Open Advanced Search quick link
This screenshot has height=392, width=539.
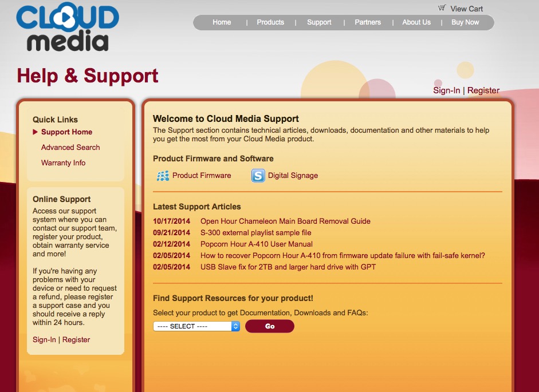click(x=70, y=148)
